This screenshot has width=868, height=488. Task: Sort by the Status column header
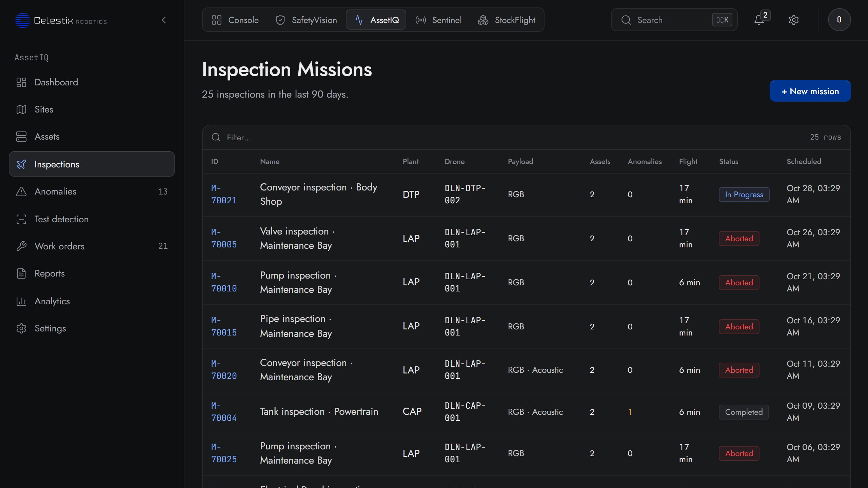[729, 162]
